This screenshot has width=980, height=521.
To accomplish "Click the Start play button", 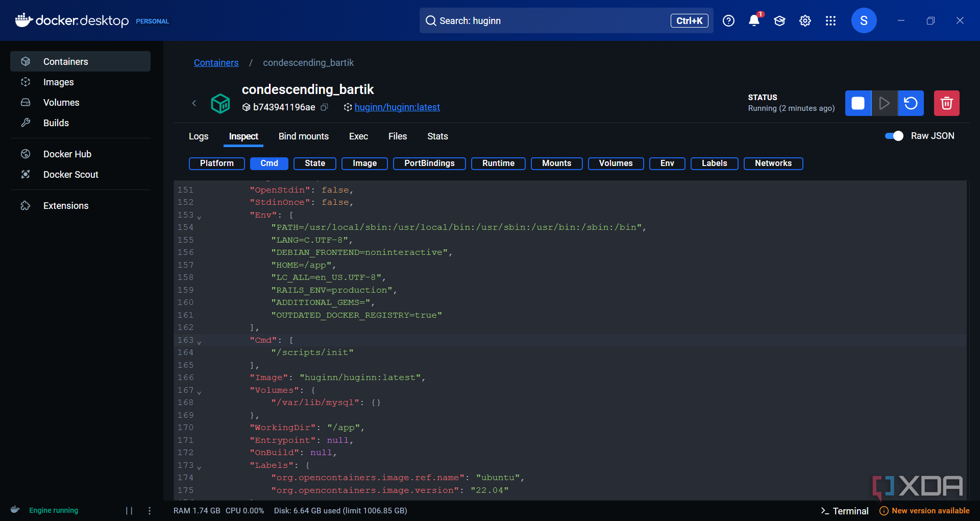I will pyautogui.click(x=885, y=103).
